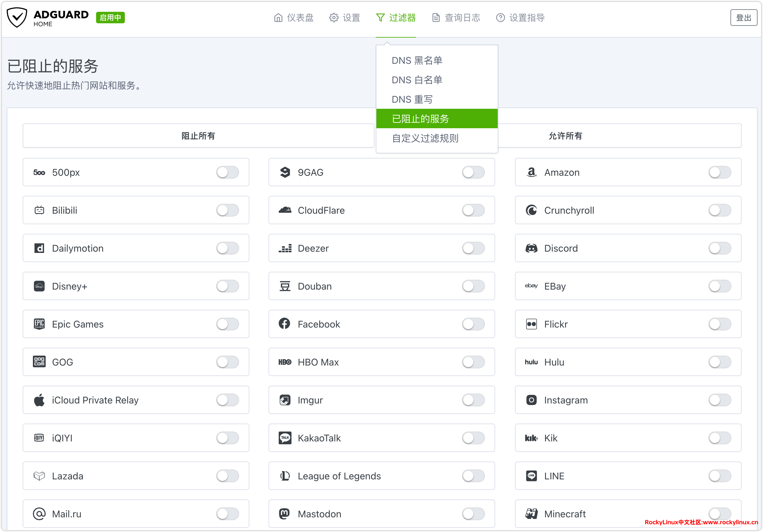Click the Apple iCloud Private Relay icon
Viewport: 763px width, 532px height.
tap(39, 400)
